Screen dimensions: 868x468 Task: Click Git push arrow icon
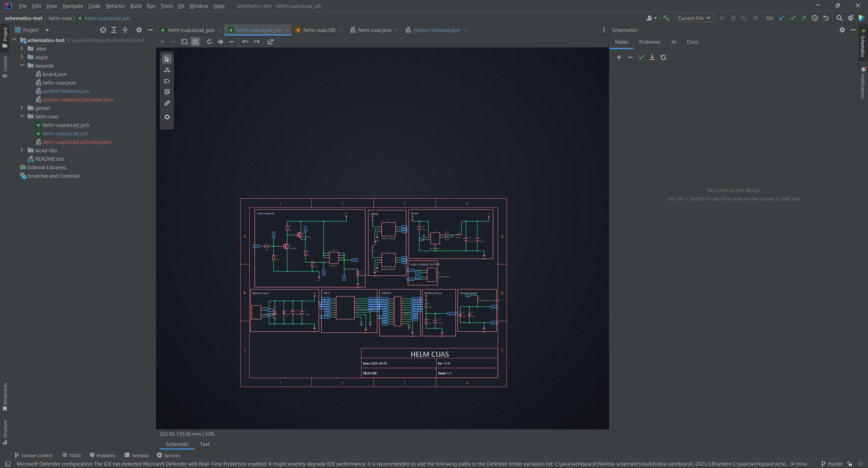point(803,18)
